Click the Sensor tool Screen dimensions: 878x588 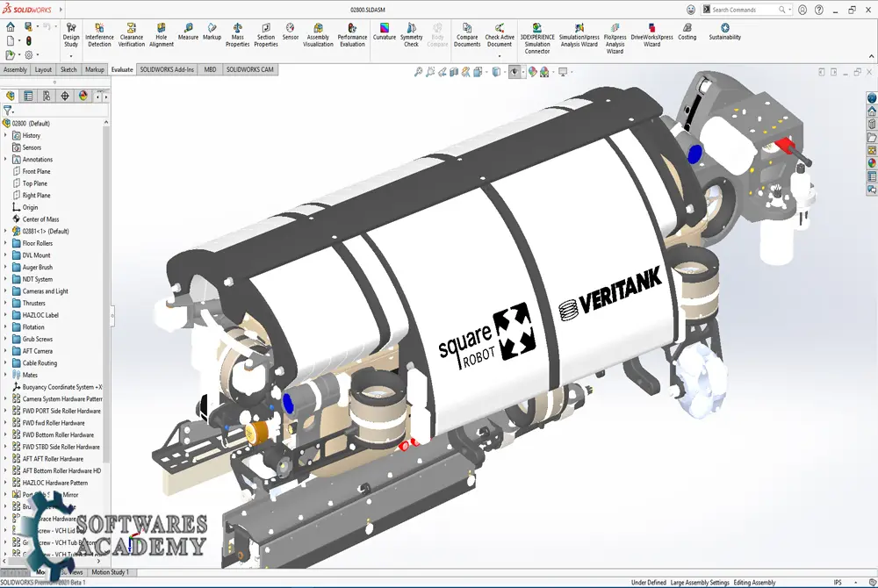click(x=290, y=32)
